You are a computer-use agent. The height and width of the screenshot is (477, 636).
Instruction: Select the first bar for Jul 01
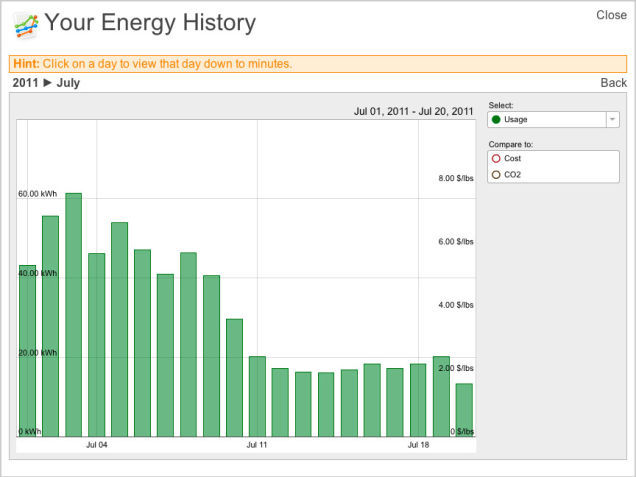(x=28, y=351)
